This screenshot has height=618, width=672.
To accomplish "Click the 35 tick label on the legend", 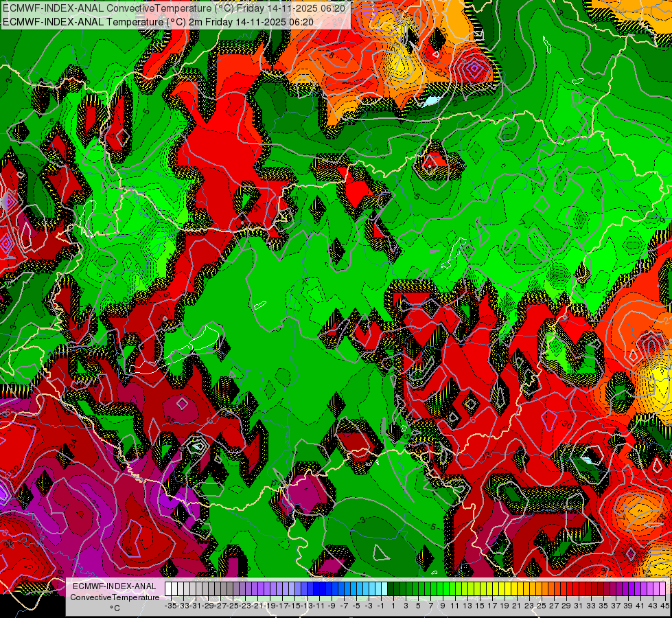I will (x=603, y=606).
